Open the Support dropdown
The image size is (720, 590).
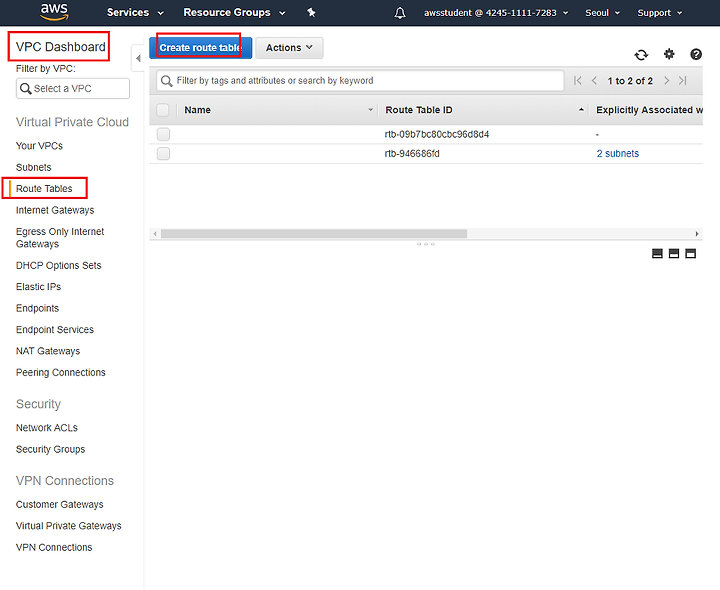tap(659, 13)
